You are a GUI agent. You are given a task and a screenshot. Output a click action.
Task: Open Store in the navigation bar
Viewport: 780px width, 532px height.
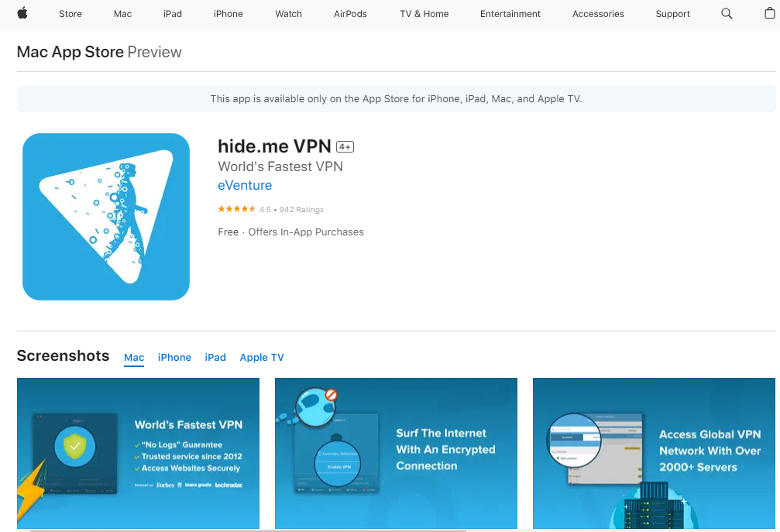(70, 14)
